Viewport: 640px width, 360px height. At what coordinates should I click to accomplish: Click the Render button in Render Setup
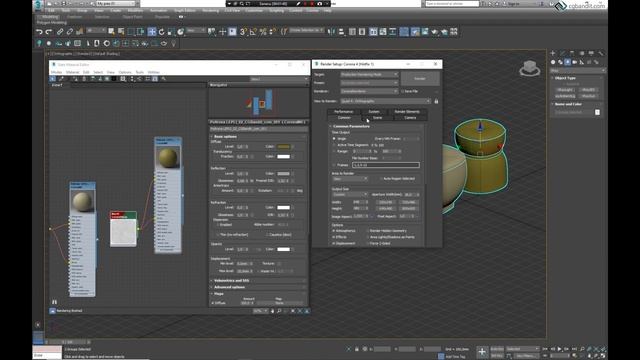tap(420, 78)
